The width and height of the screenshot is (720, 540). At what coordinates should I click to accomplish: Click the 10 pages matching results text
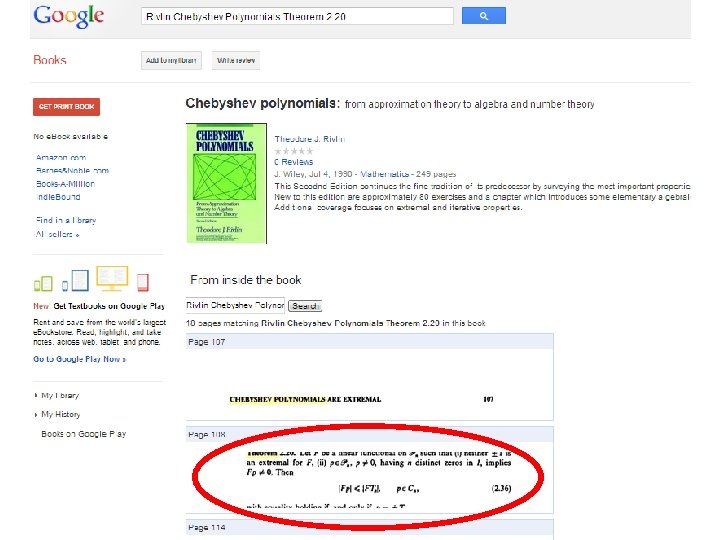pyautogui.click(x=336, y=323)
